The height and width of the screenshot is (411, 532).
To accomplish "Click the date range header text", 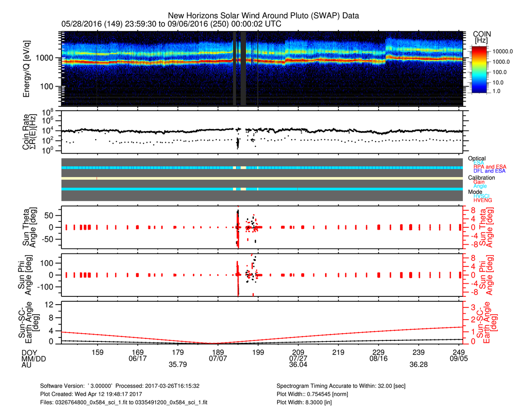I will (171, 24).
